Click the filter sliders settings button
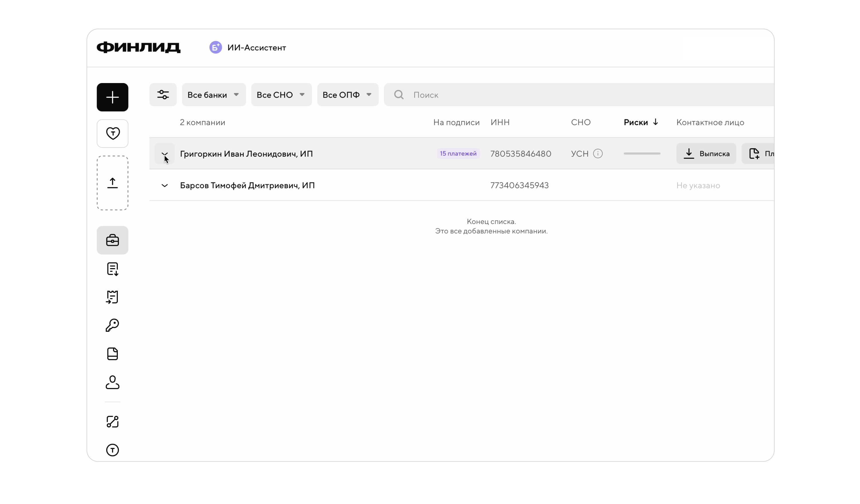 click(x=163, y=94)
